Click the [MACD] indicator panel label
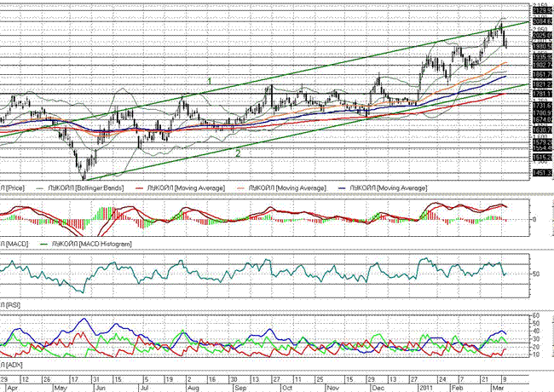The height and width of the screenshot is (392, 554). [x=15, y=245]
